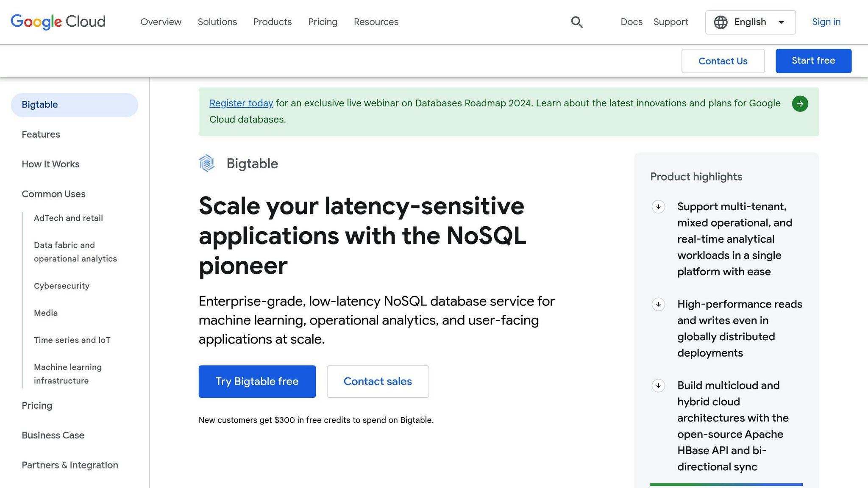The width and height of the screenshot is (868, 488).
Task: Open the Solutions menu
Action: tap(217, 22)
